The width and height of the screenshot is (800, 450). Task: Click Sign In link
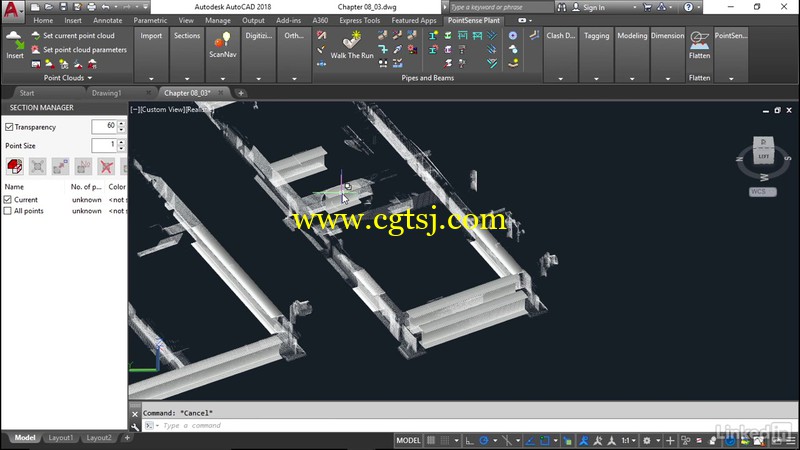pyautogui.click(x=593, y=7)
